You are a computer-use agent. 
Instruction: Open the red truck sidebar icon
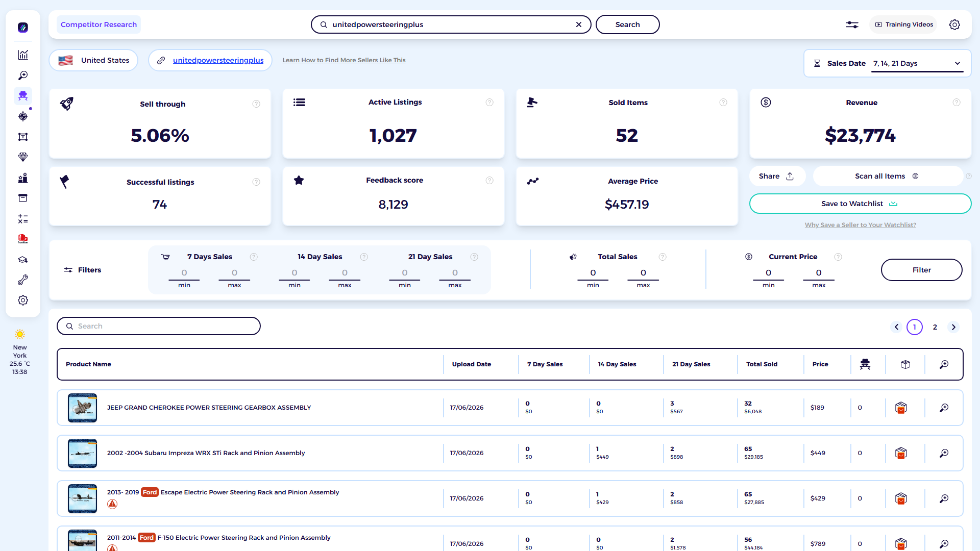pyautogui.click(x=23, y=239)
